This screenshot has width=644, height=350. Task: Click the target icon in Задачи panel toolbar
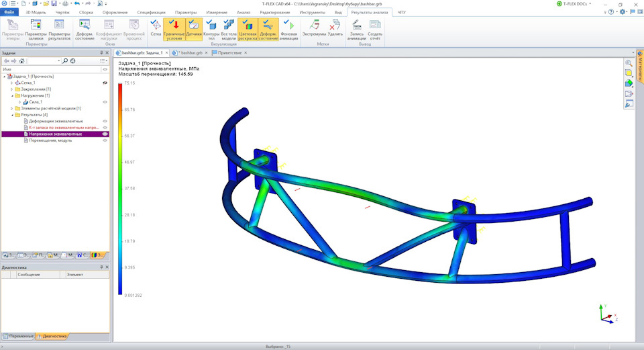coord(72,61)
